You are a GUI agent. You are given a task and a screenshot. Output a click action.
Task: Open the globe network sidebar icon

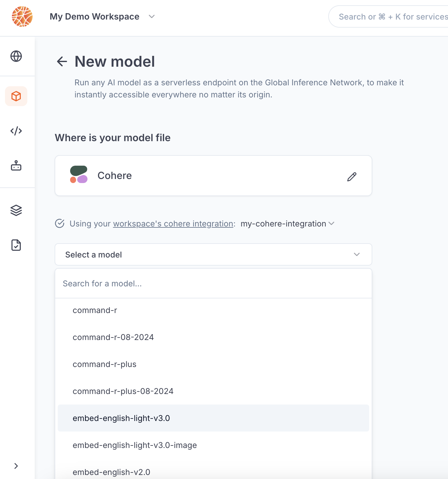tap(16, 56)
